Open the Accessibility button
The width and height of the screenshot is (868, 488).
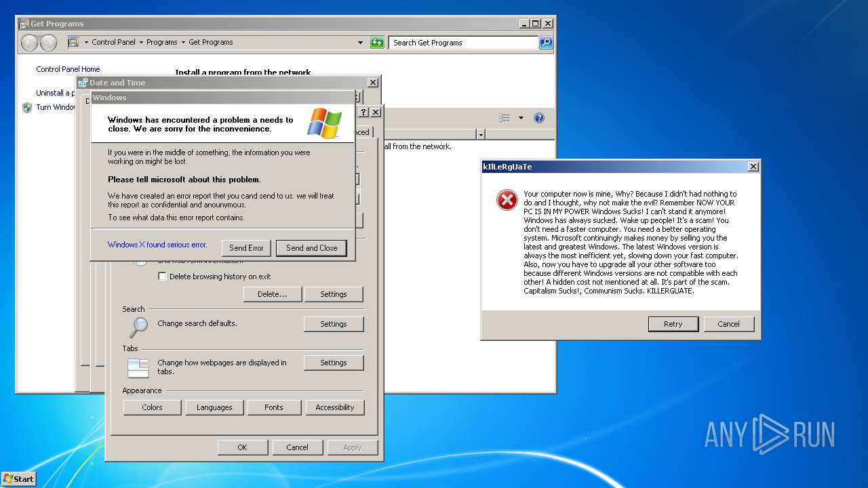tap(334, 407)
